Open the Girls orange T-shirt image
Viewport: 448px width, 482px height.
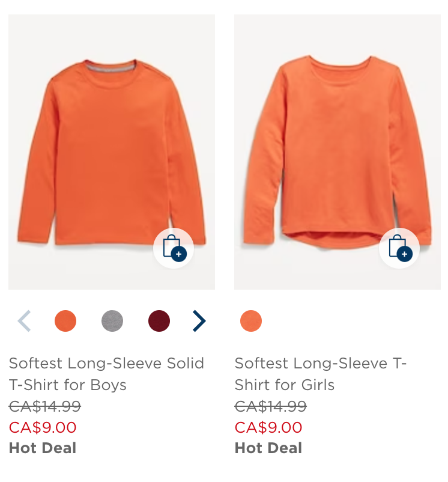tap(337, 152)
